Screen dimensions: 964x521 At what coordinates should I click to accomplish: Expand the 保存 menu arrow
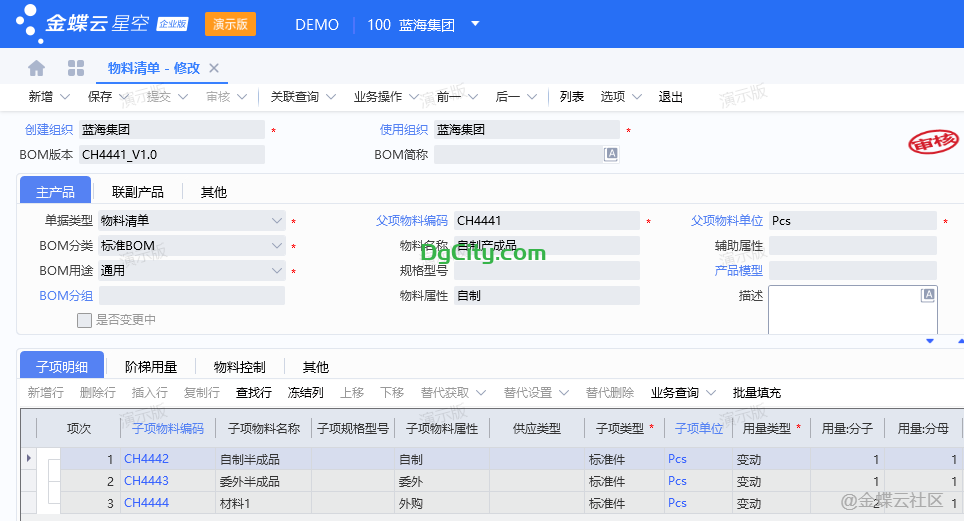(124, 97)
